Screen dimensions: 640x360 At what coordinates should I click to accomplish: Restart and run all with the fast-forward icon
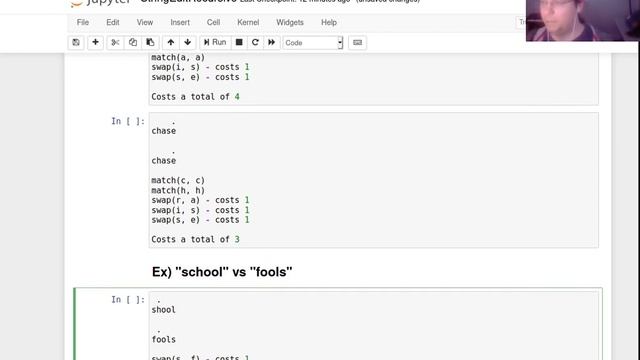click(x=271, y=42)
